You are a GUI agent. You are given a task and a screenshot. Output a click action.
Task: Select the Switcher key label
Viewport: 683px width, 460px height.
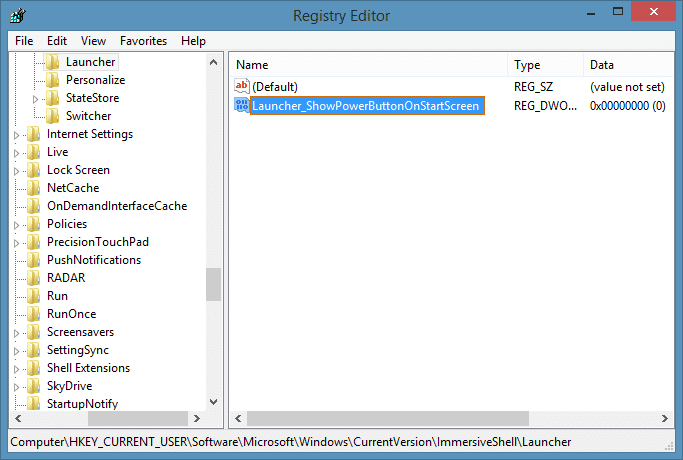click(88, 116)
